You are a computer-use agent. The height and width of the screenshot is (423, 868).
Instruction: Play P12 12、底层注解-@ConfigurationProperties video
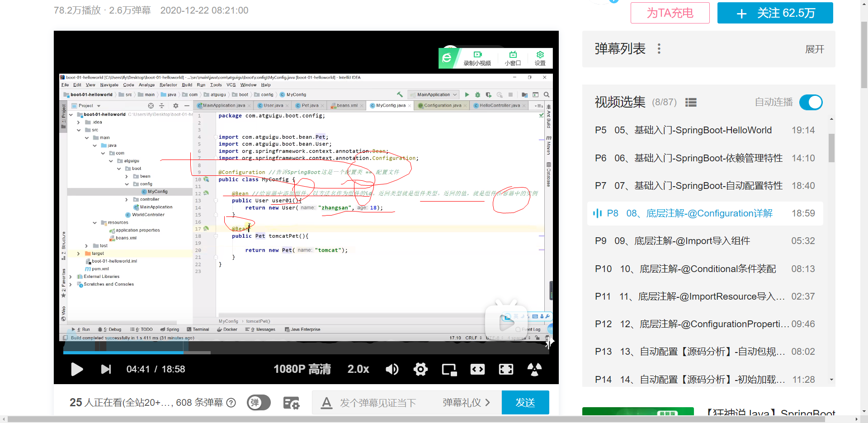tap(705, 324)
